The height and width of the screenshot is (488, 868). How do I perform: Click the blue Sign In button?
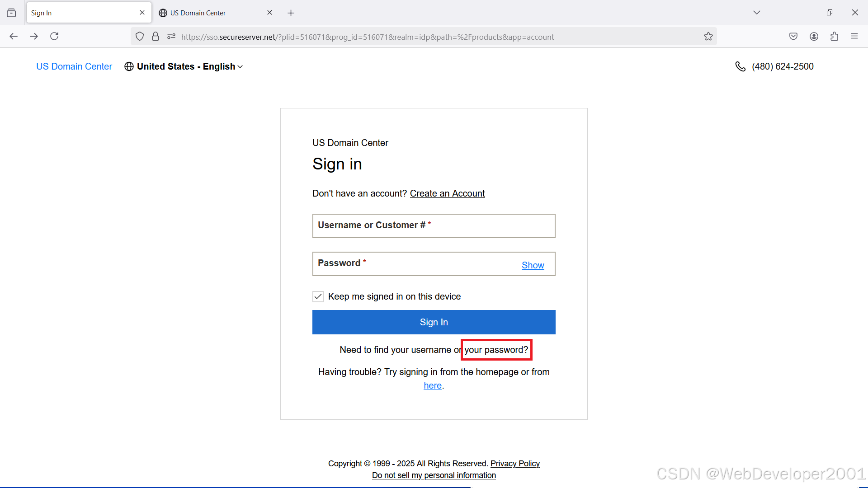point(434,322)
